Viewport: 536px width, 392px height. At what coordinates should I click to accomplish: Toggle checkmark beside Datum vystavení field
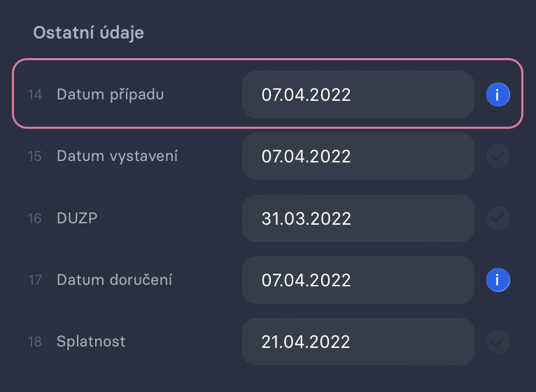(498, 156)
